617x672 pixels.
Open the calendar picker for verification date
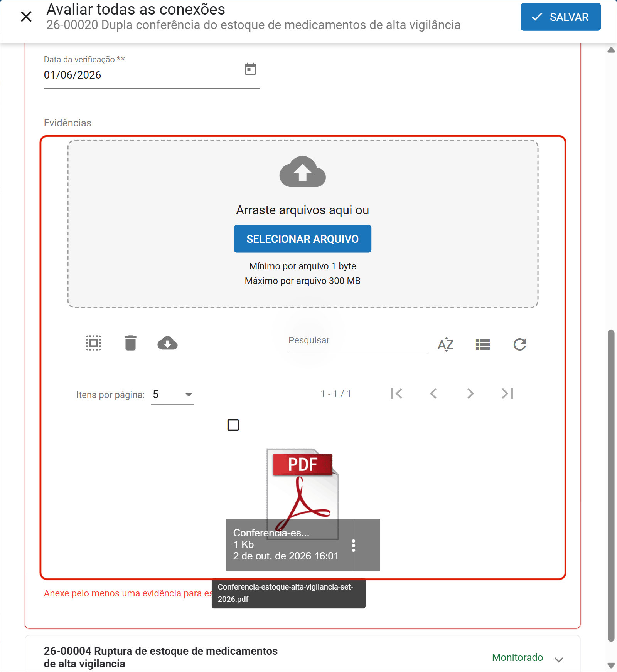click(250, 69)
